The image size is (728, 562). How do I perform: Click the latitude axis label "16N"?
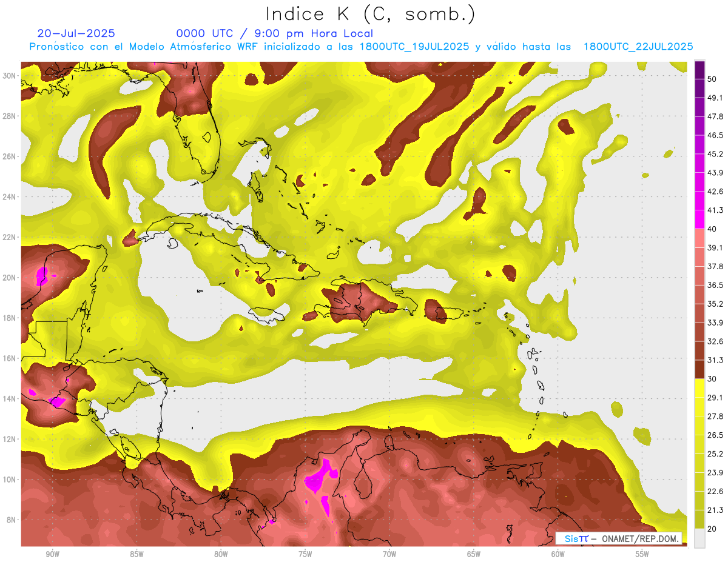click(x=9, y=358)
